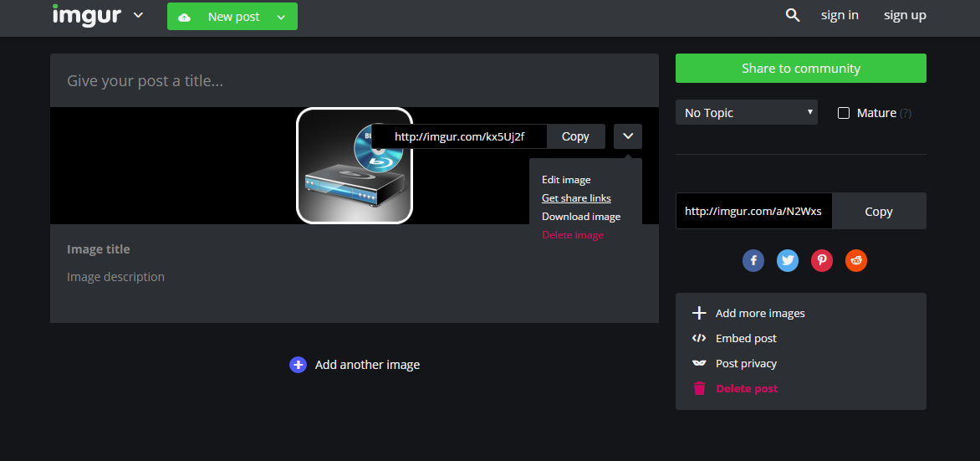Click the code brackets Embed icon
The image size is (980, 461).
(x=699, y=338)
